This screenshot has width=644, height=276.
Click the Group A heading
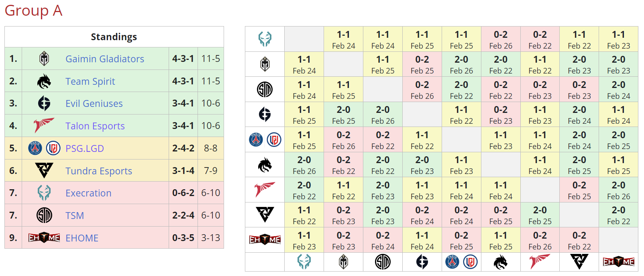click(34, 11)
